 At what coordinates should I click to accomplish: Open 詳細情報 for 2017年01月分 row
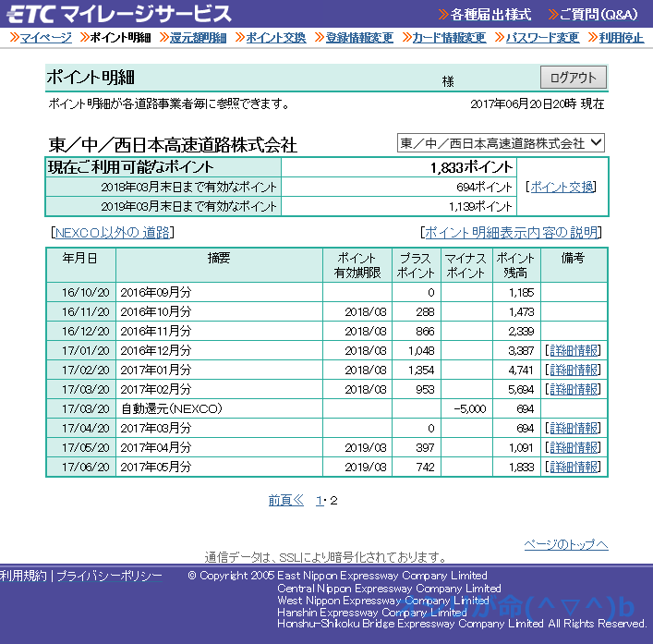(574, 370)
